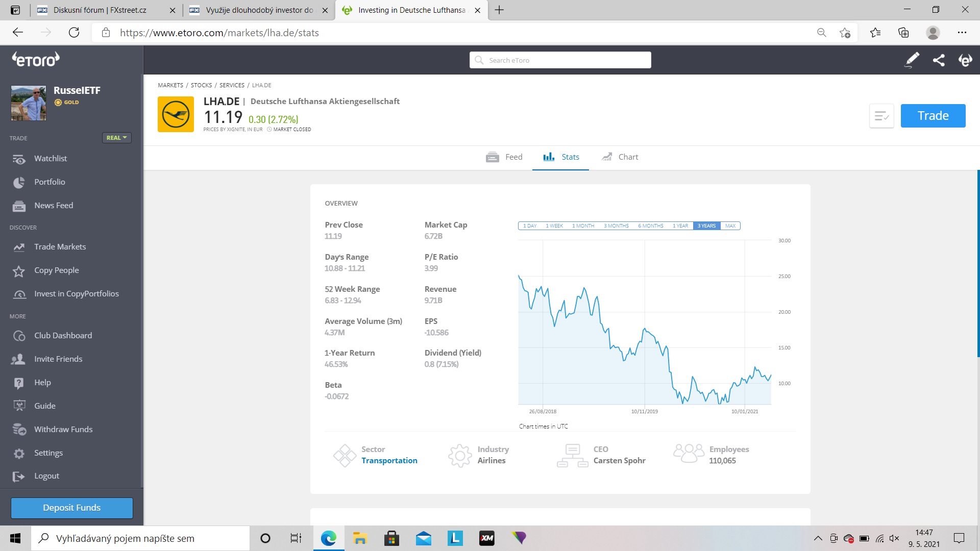Click the blue Trade button
The height and width of the screenshot is (551, 980).
(933, 116)
